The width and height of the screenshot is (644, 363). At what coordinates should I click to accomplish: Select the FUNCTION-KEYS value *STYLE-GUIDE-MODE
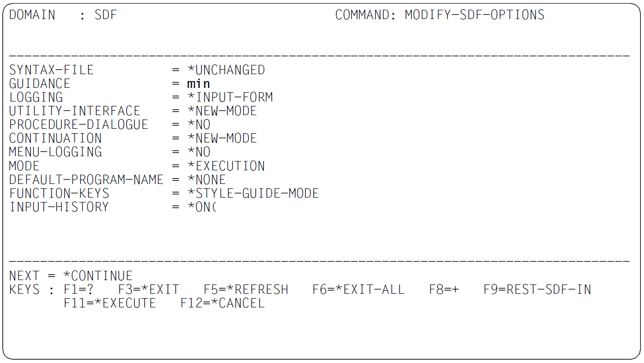(x=253, y=193)
